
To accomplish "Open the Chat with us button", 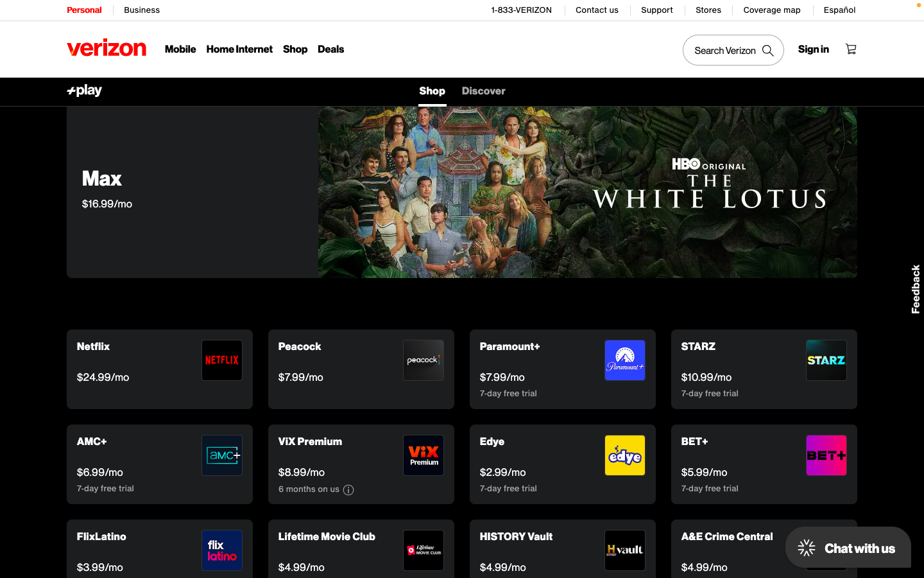I will (848, 547).
